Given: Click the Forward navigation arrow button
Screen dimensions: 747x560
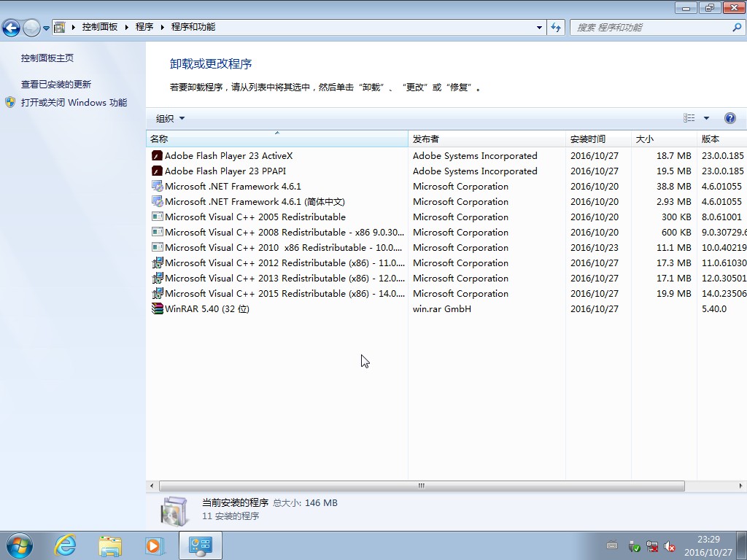Looking at the screenshot, I should tap(31, 28).
